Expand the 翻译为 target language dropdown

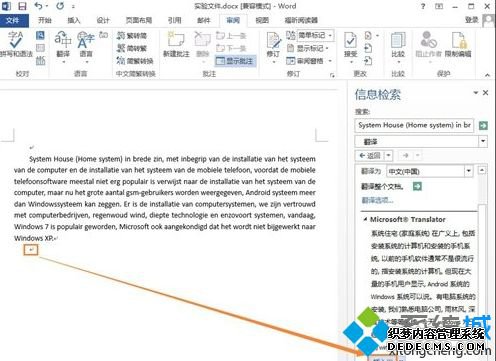(469, 171)
